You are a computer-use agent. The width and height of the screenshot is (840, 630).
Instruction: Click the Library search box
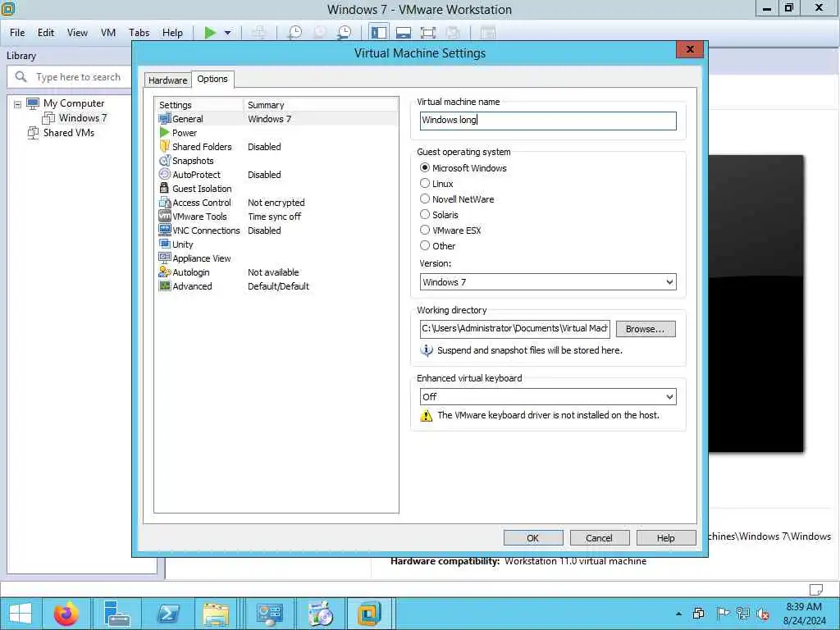click(x=70, y=76)
